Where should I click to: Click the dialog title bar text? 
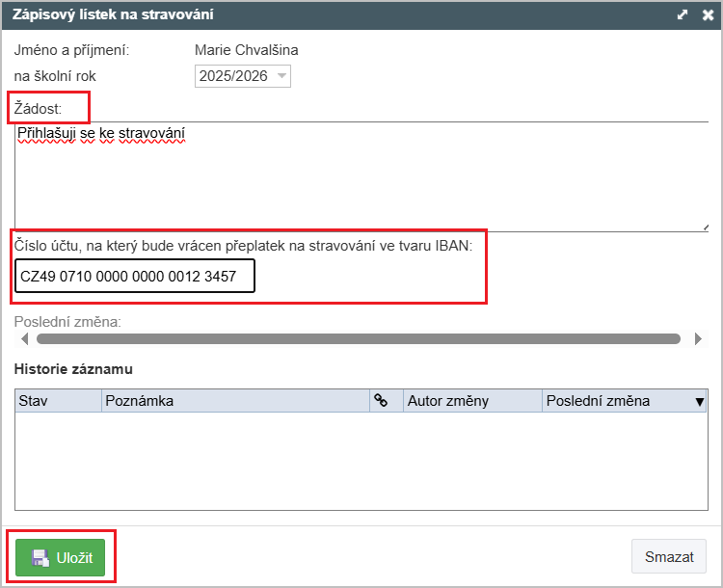pos(113,15)
